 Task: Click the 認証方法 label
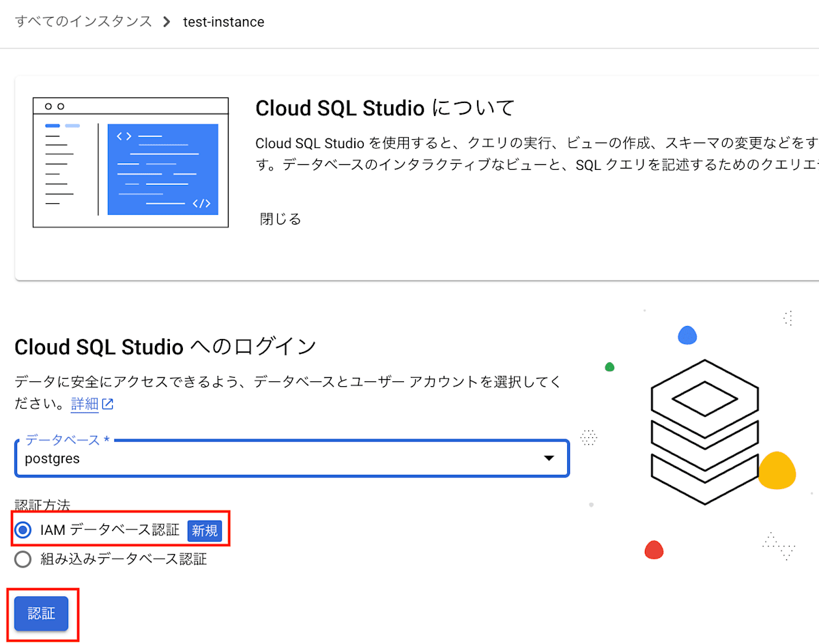click(42, 506)
